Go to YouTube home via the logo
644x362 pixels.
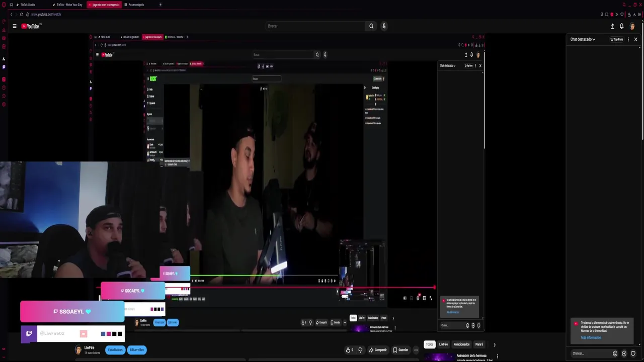30,26
